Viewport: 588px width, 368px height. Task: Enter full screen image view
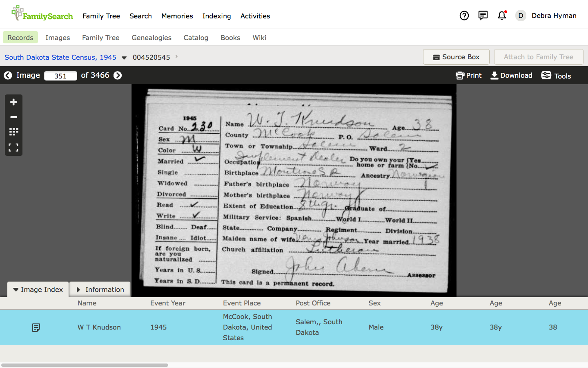click(13, 147)
